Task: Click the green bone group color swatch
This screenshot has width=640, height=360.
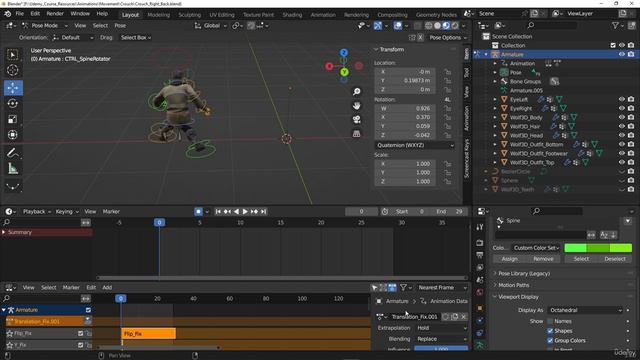Action: coord(598,248)
